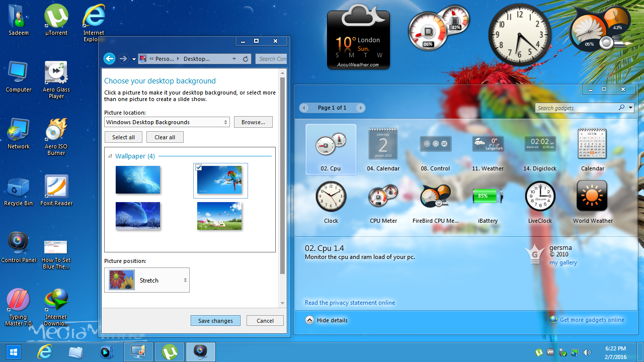Open the my gallery link
Screen dimensions: 644x362
(x=562, y=262)
